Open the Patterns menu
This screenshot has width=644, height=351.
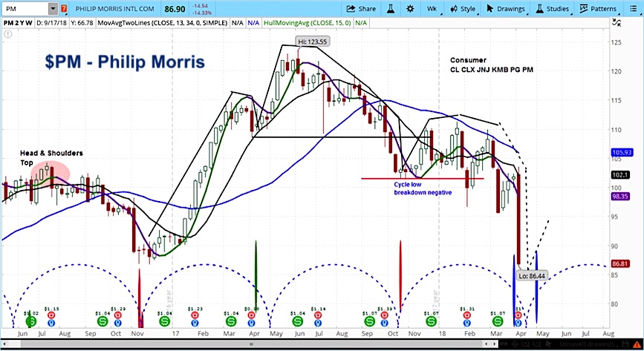[599, 9]
